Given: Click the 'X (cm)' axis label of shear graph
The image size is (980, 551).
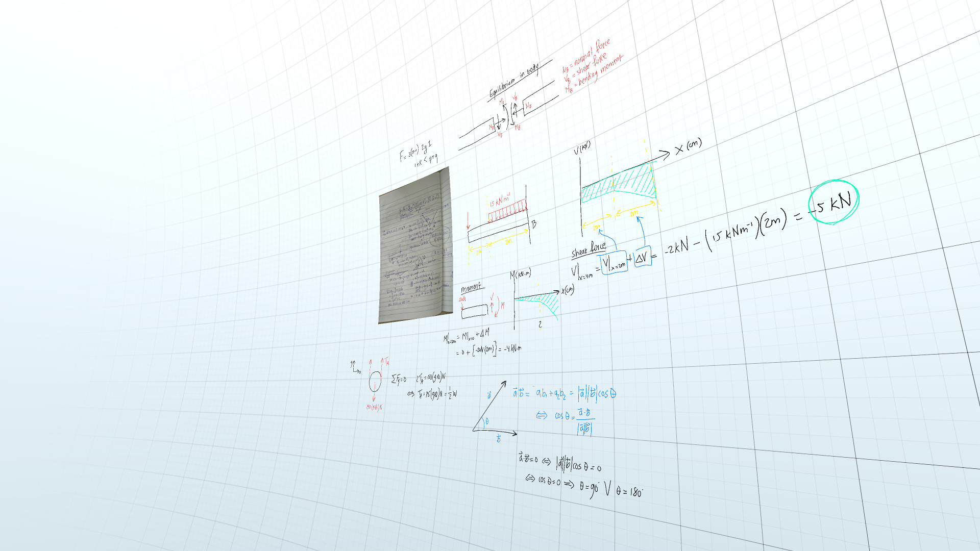Looking at the screenshot, I should click(688, 147).
